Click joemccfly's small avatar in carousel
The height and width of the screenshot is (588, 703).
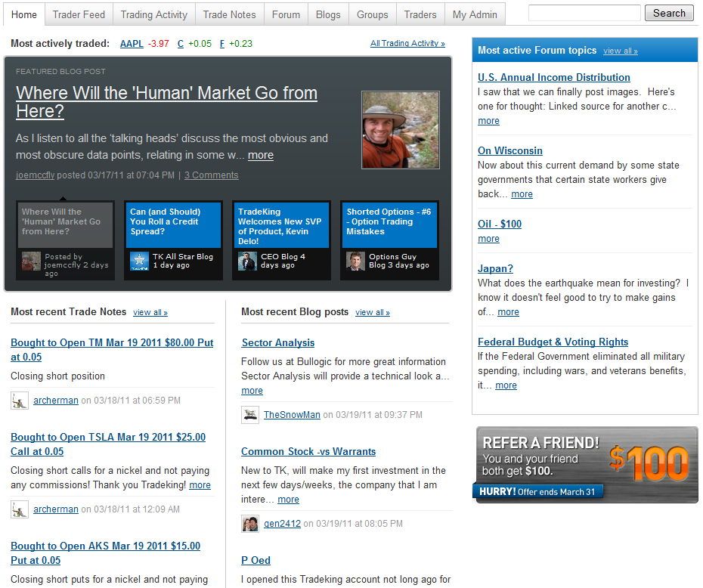tap(31, 262)
